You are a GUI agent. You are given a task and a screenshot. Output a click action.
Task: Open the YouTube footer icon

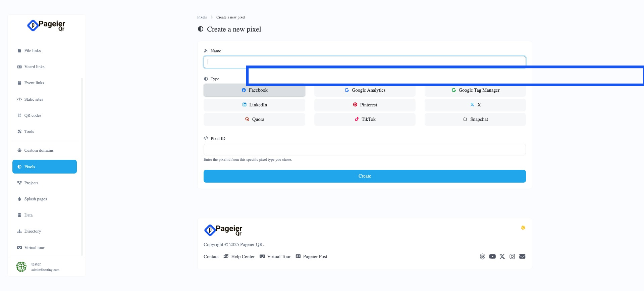click(x=492, y=256)
